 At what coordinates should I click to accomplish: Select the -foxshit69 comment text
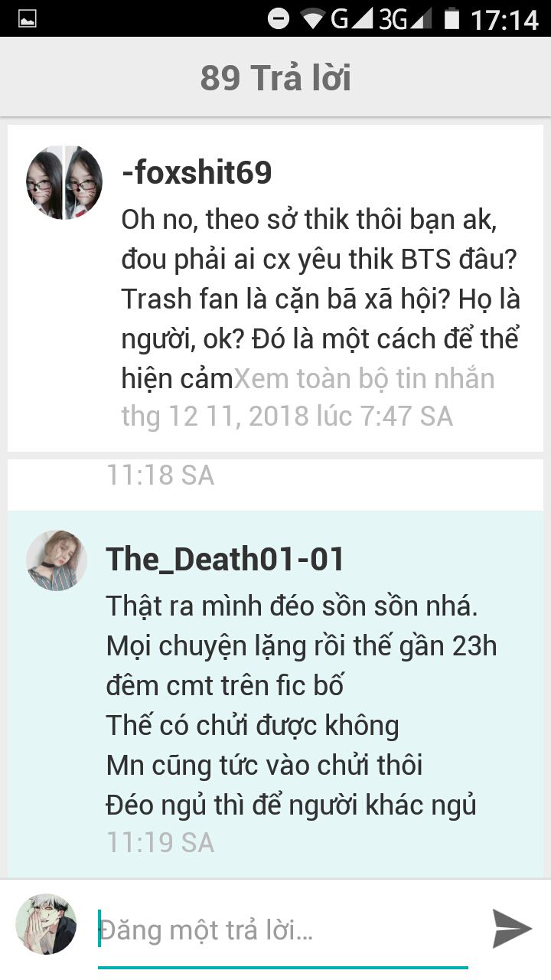click(x=321, y=299)
